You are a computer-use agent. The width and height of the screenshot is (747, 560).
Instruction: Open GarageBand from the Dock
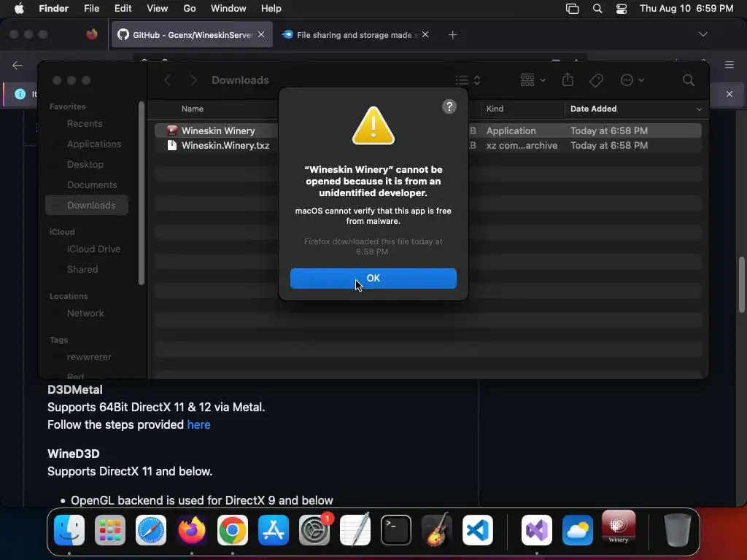436,529
